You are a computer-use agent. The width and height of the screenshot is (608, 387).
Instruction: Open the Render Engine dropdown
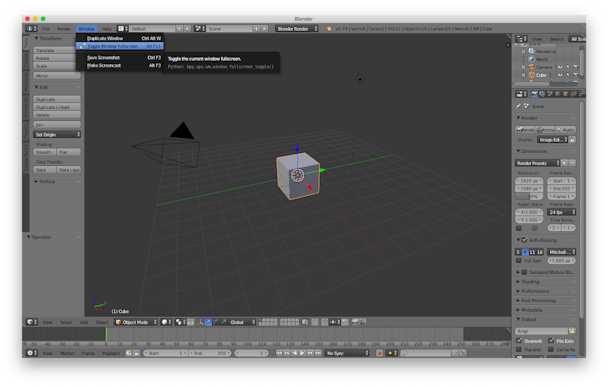tap(297, 29)
